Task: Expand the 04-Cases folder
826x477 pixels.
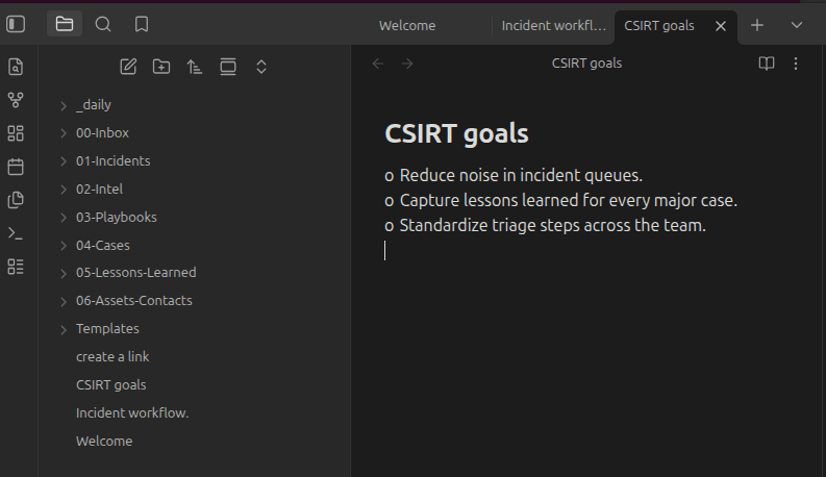Action: 64,246
